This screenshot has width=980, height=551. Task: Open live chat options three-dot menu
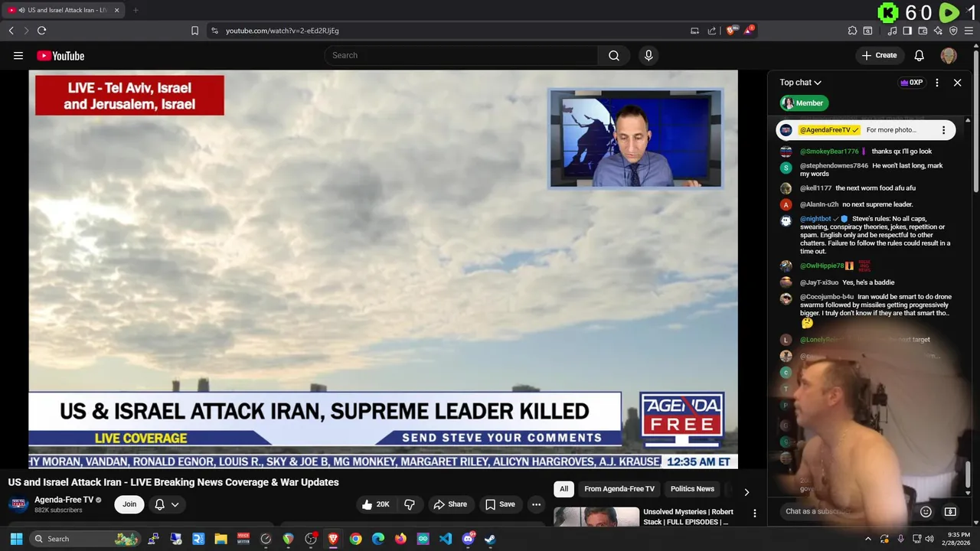(x=937, y=83)
